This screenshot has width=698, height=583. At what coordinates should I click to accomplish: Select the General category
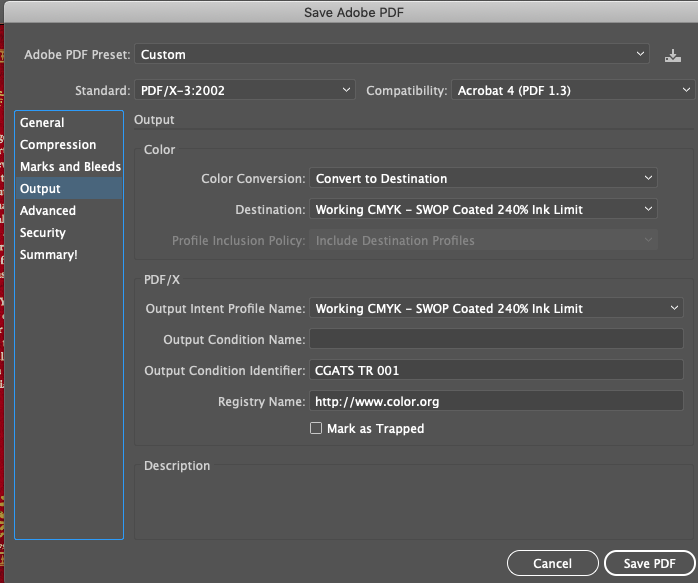(x=42, y=123)
